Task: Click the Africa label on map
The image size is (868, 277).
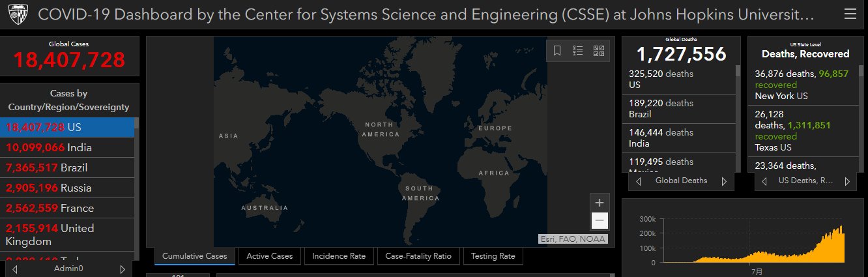Action: pyautogui.click(x=494, y=173)
